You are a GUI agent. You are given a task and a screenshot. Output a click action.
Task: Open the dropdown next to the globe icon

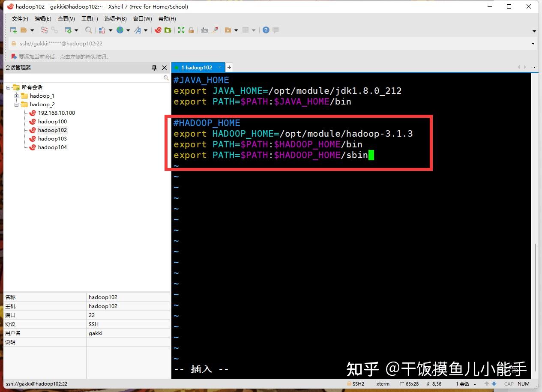click(x=129, y=30)
